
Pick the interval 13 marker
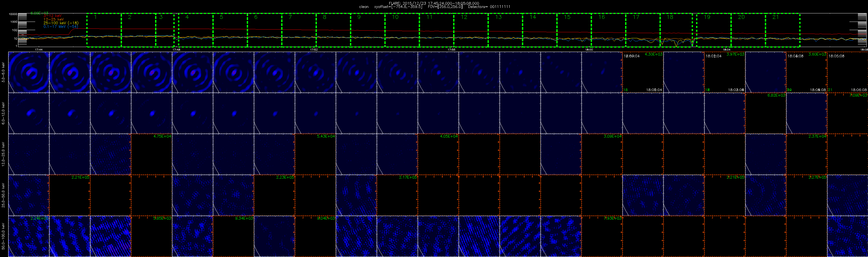pos(498,17)
